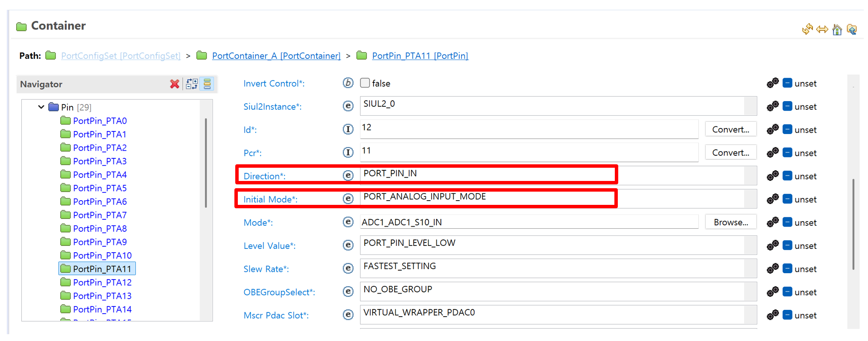Select PortPin_PTA5 in the Navigator tree
Screen dimensions: 868x341
click(x=99, y=188)
